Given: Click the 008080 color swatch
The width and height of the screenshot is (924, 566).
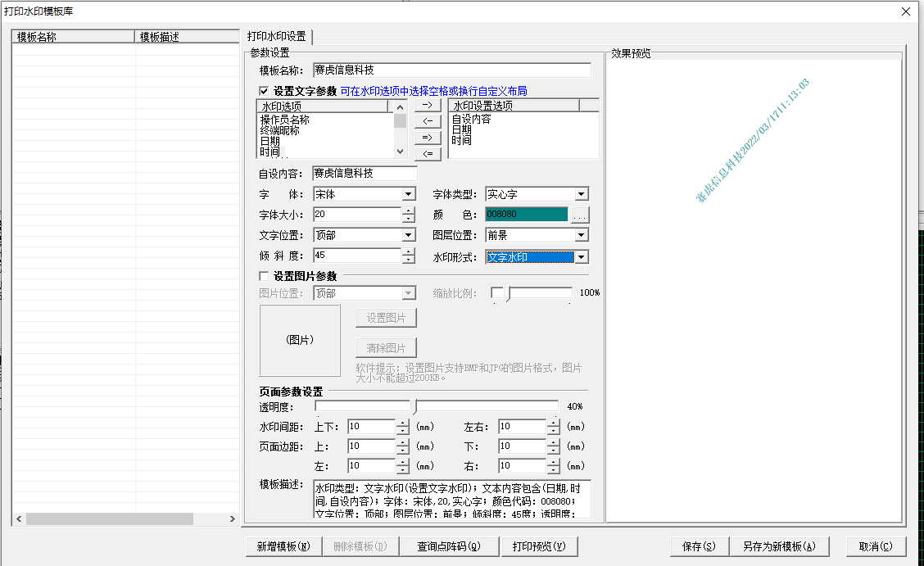Looking at the screenshot, I should coord(526,215).
